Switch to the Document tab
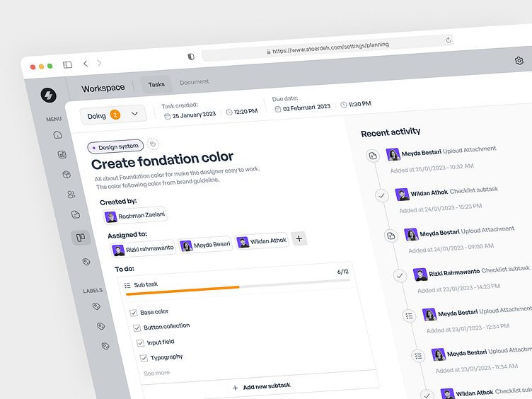The image size is (532, 399). point(194,82)
